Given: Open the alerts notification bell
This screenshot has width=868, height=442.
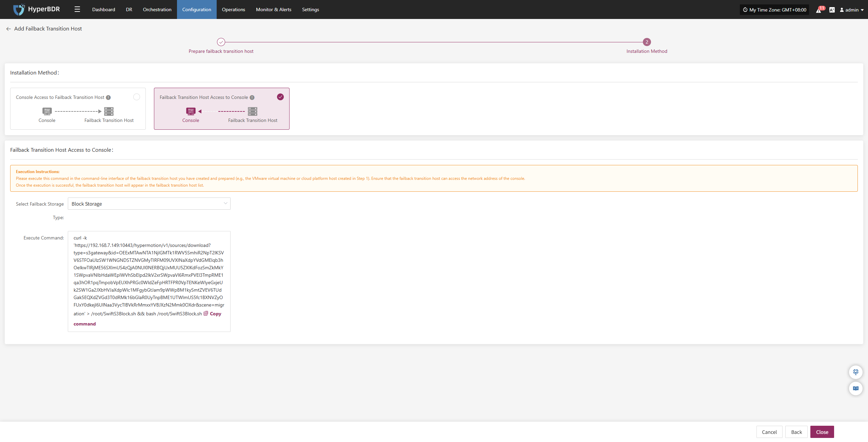Looking at the screenshot, I should (x=818, y=10).
